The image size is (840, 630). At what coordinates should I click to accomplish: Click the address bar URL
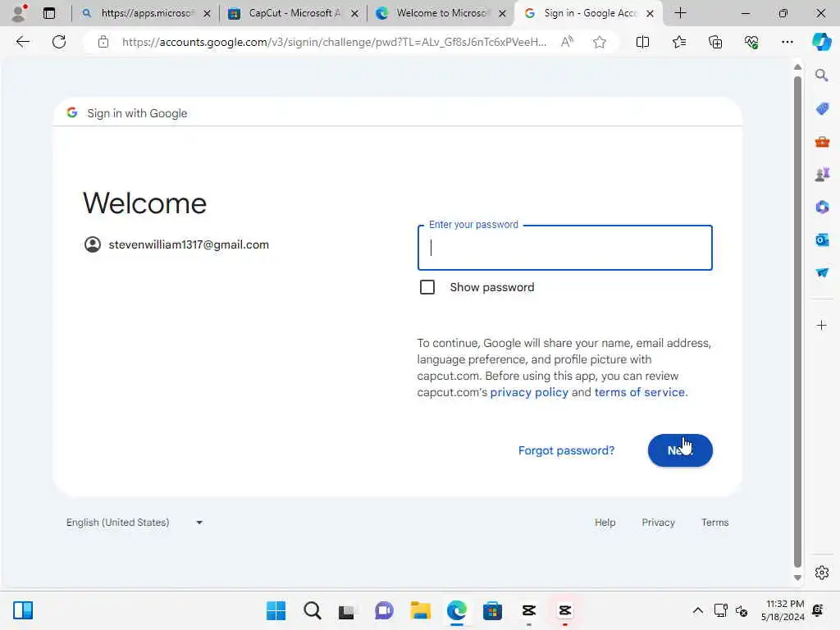click(x=334, y=42)
